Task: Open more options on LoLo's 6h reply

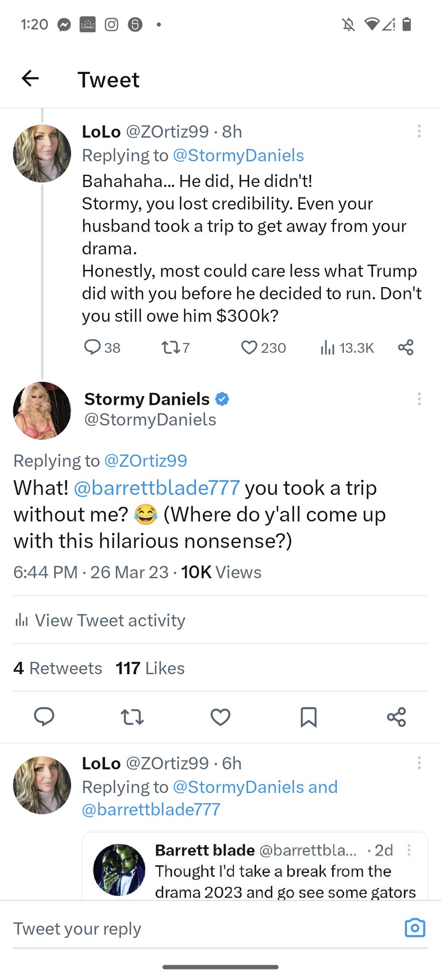Action: click(x=419, y=763)
